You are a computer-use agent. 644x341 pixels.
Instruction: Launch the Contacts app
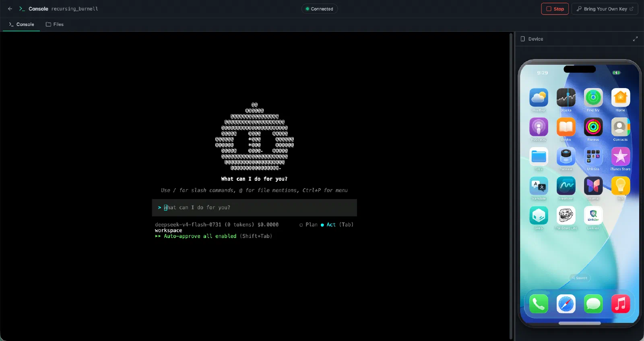(x=620, y=127)
